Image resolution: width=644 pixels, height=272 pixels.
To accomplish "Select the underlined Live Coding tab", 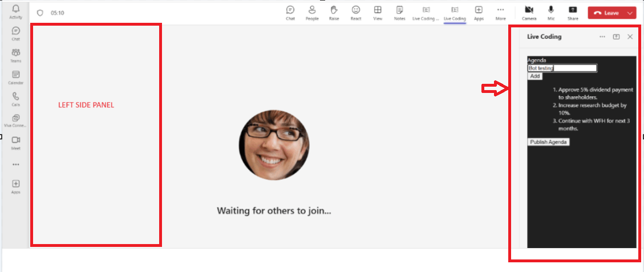I will (455, 13).
